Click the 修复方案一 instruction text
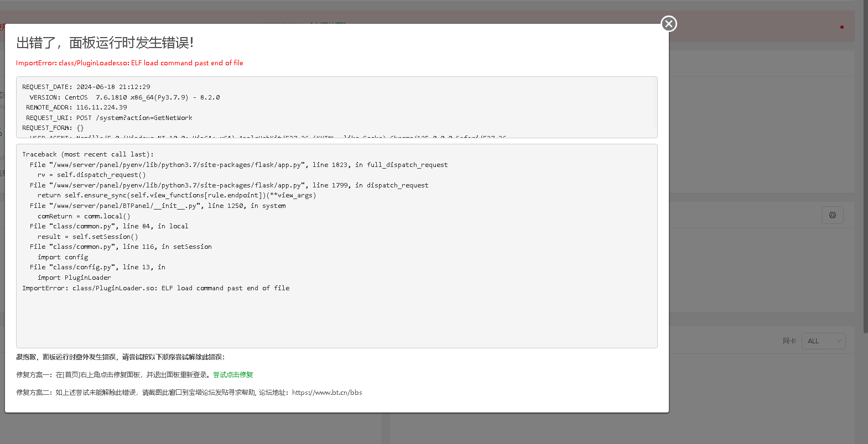The image size is (868, 444). [x=113, y=375]
